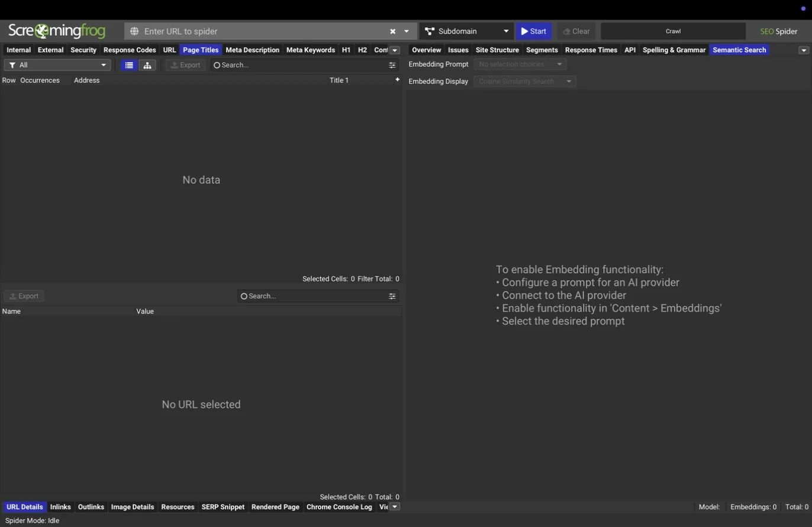812x527 pixels.
Task: Open the All filter dropdown
Action: pyautogui.click(x=57, y=65)
